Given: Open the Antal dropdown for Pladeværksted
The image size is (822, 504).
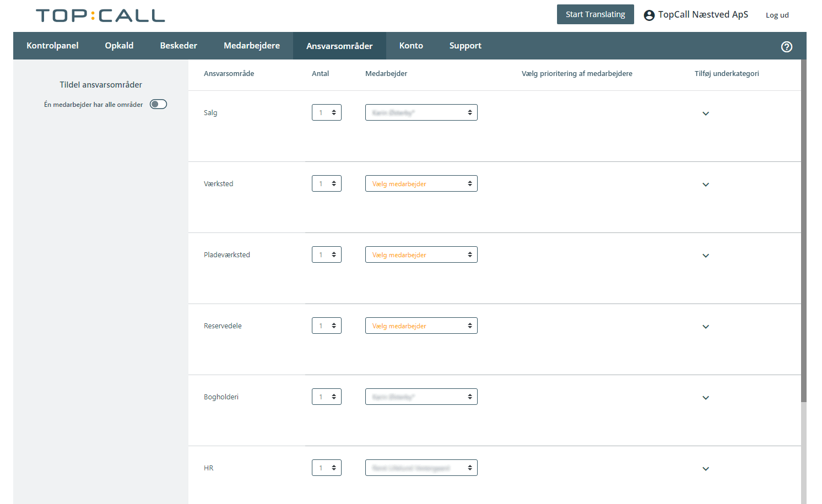Looking at the screenshot, I should [x=327, y=254].
